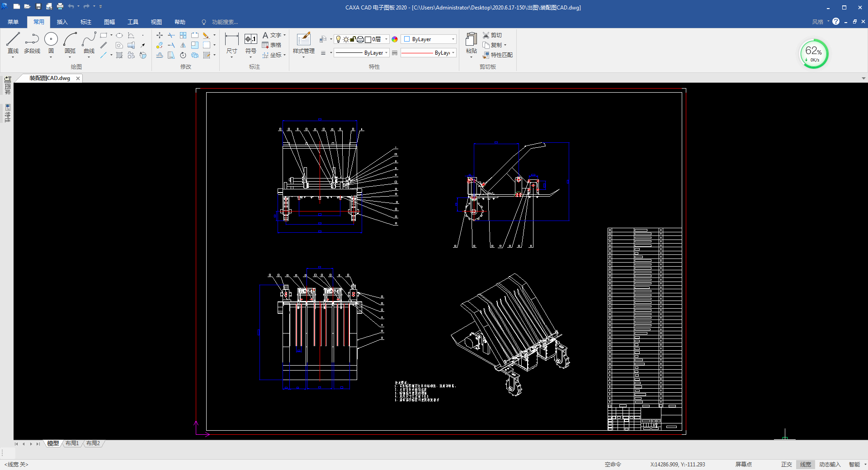The image size is (868, 470).
Task: Click the 62% speed indicator widget
Action: coord(814,54)
